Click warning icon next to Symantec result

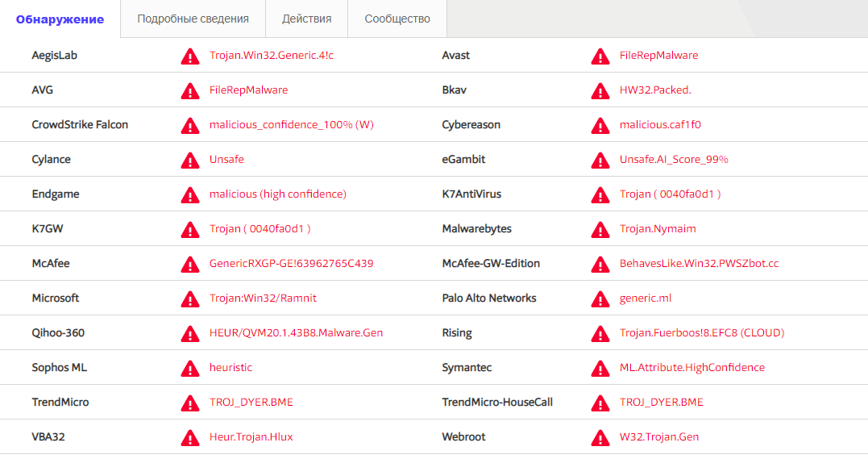(600, 368)
